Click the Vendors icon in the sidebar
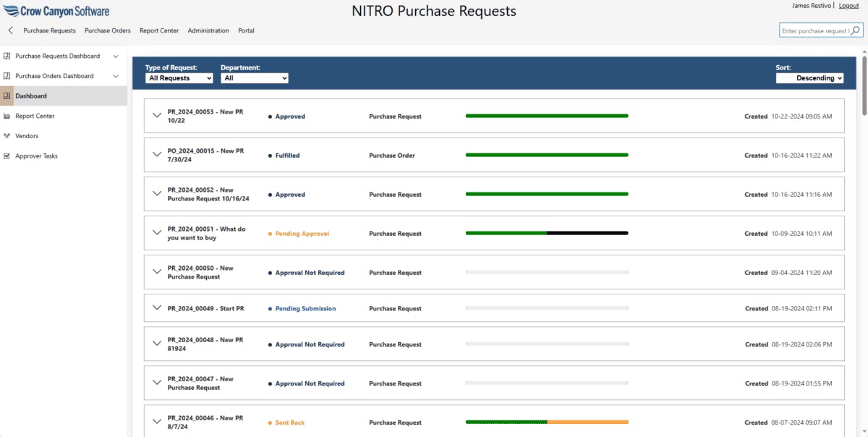Image resolution: width=868 pixels, height=437 pixels. pos(7,135)
